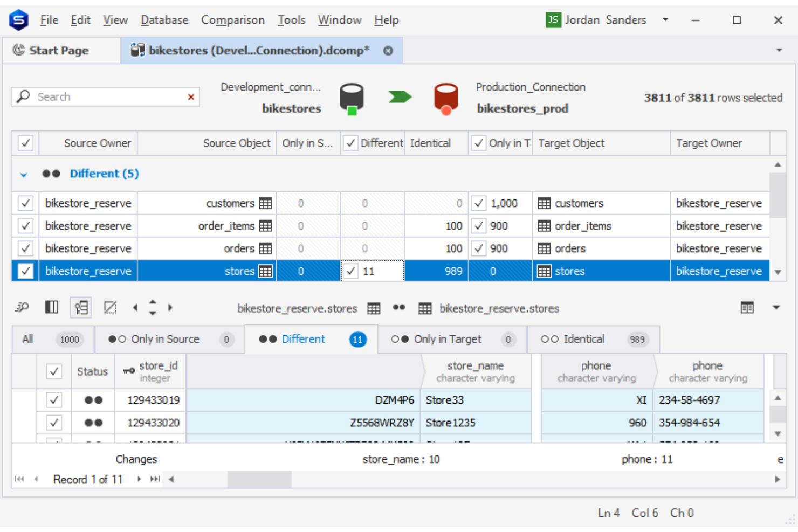Click the key columns display icon
The height and width of the screenshot is (532, 798).
(81, 307)
